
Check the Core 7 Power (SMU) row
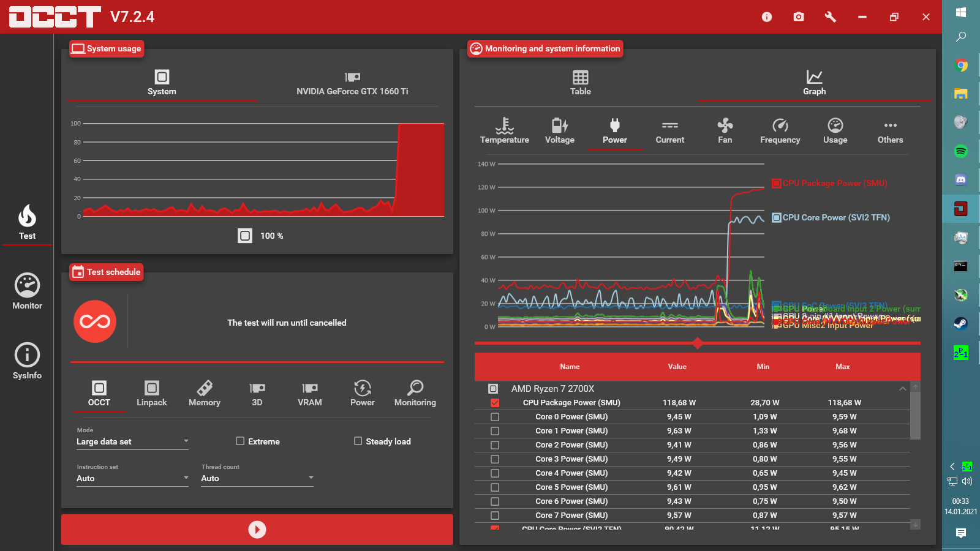click(x=495, y=515)
